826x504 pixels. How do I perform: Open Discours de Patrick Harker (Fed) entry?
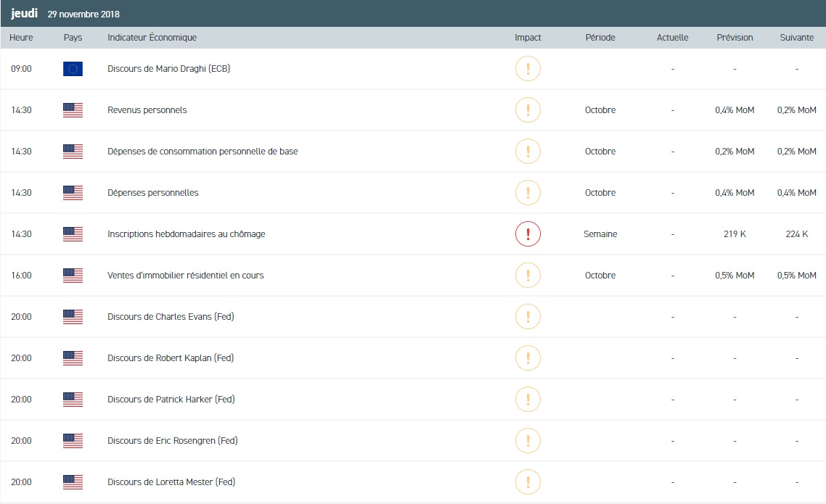click(x=171, y=400)
